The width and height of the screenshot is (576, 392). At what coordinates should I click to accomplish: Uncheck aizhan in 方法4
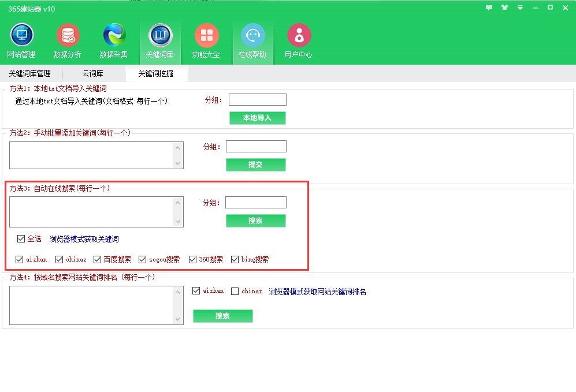coord(196,291)
